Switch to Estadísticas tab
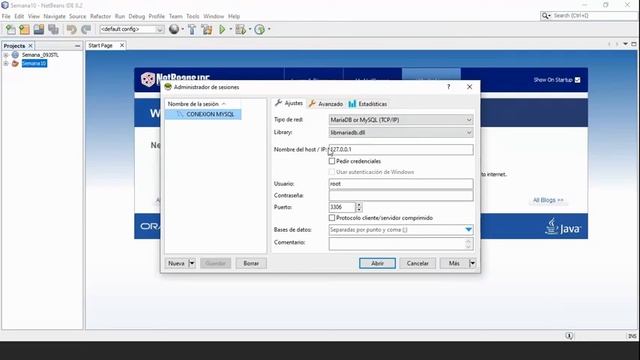This screenshot has width=640, height=360. click(367, 104)
